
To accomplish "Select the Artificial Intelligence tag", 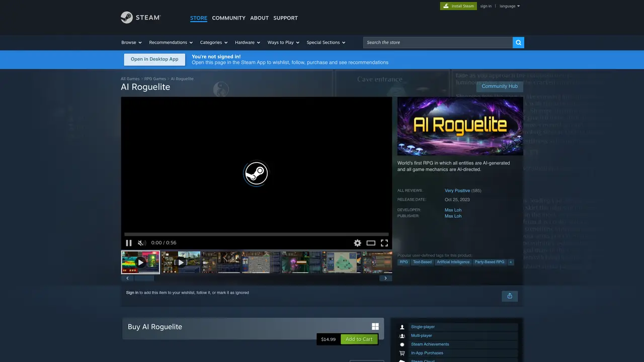I will [x=453, y=262].
